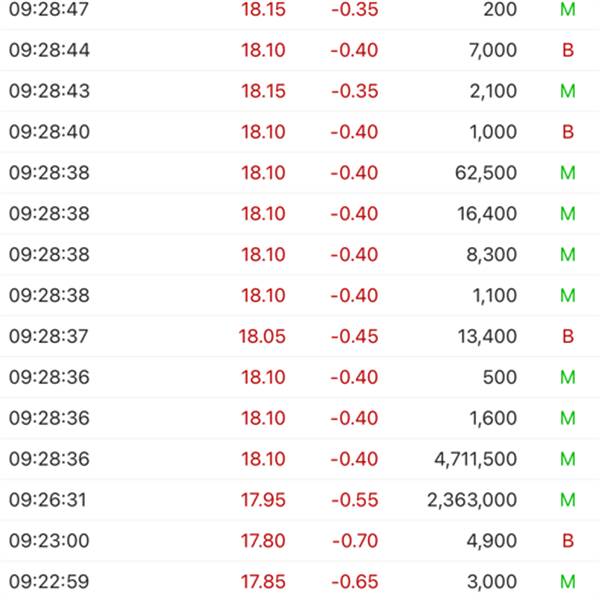Click the M marker beside volume 62,500
Screen dimensions: 600x600
coord(568,173)
